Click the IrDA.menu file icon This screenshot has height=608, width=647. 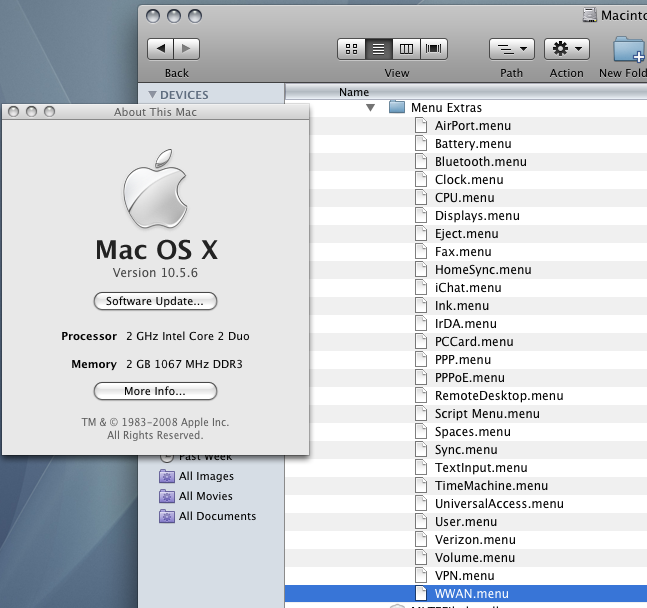click(x=421, y=324)
